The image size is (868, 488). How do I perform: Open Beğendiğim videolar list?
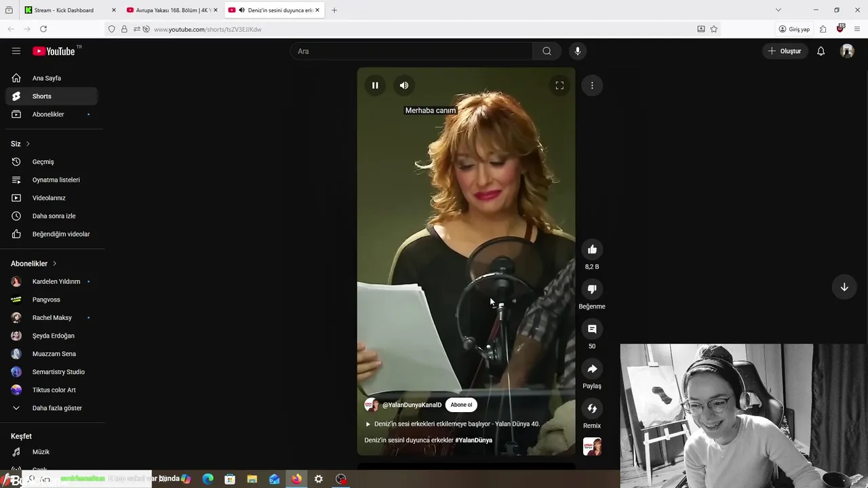point(52,234)
